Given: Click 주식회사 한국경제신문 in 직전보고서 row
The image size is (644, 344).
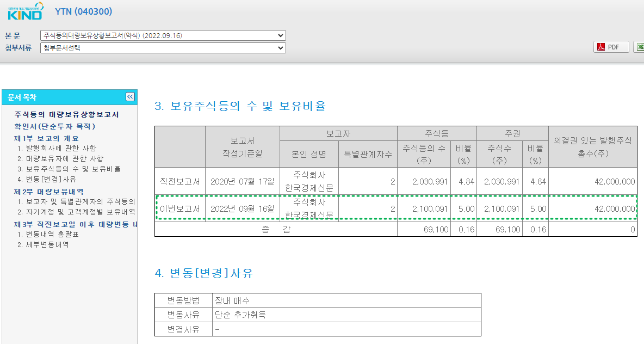Looking at the screenshot, I should tap(309, 181).
